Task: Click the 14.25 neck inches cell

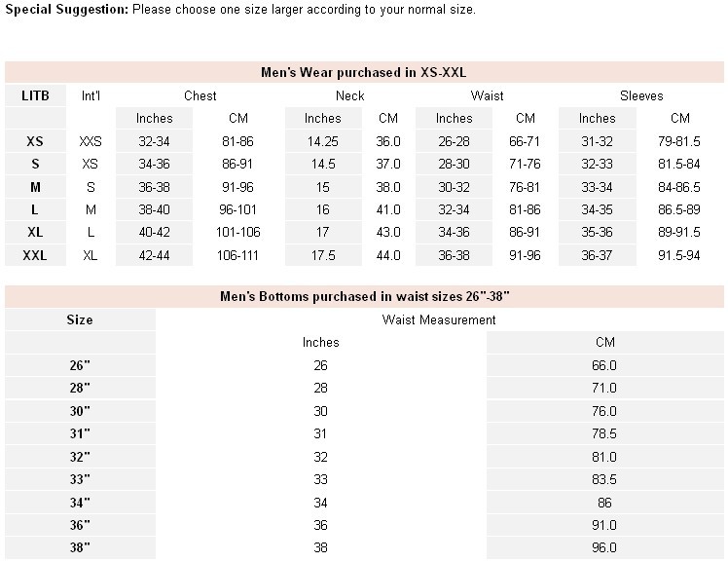Action: coord(322,141)
